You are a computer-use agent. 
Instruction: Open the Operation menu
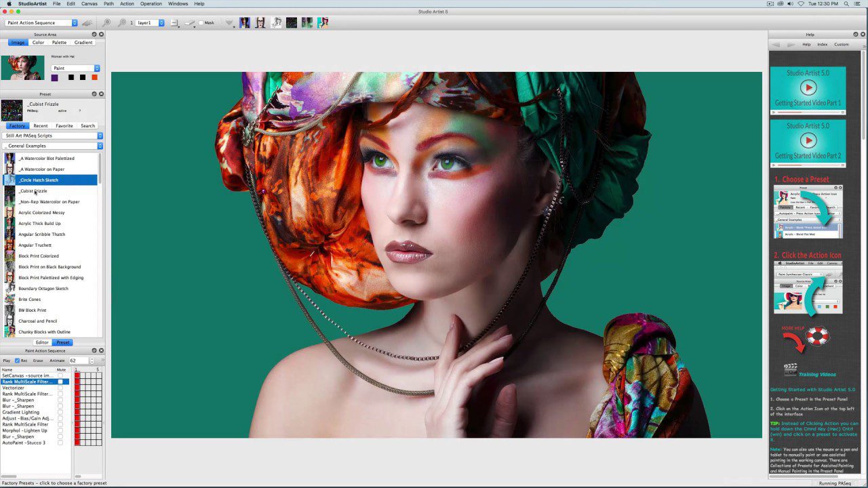pos(151,4)
